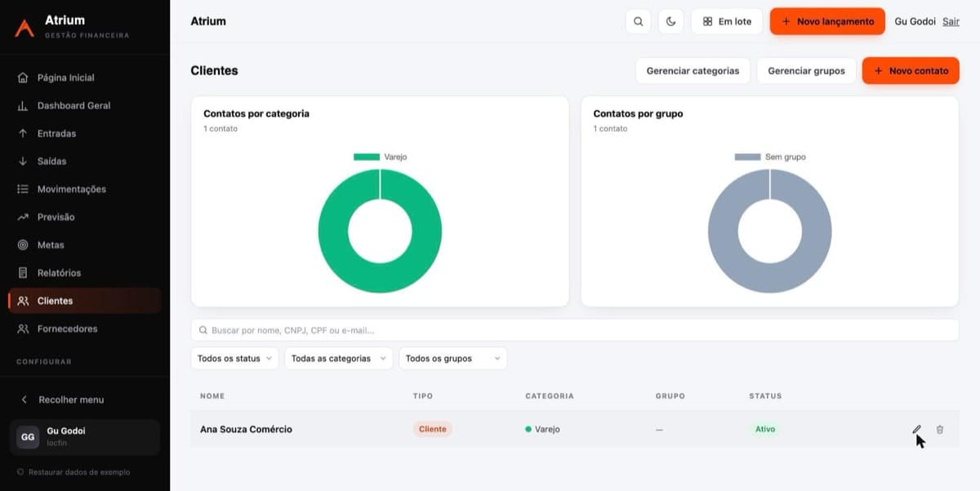Click the gray Sem grupo legend swatch
This screenshot has height=491, width=980.
tap(748, 157)
